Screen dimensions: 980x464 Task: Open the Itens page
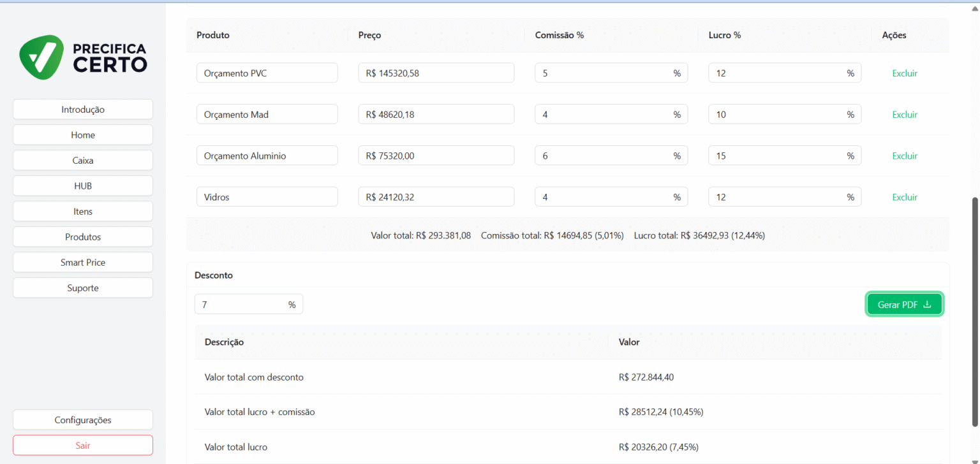coord(82,211)
